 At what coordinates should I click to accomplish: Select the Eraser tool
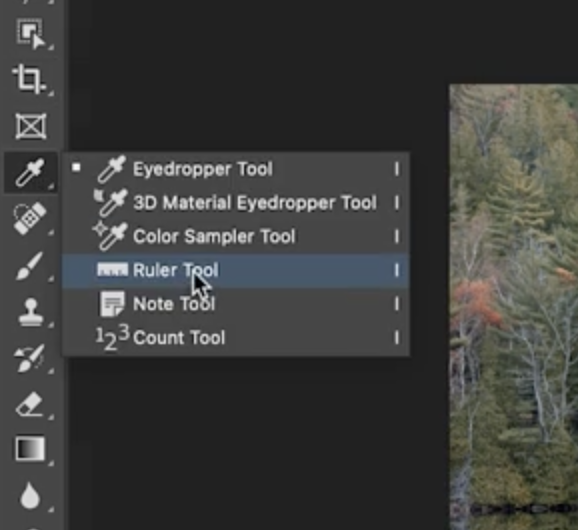point(30,404)
